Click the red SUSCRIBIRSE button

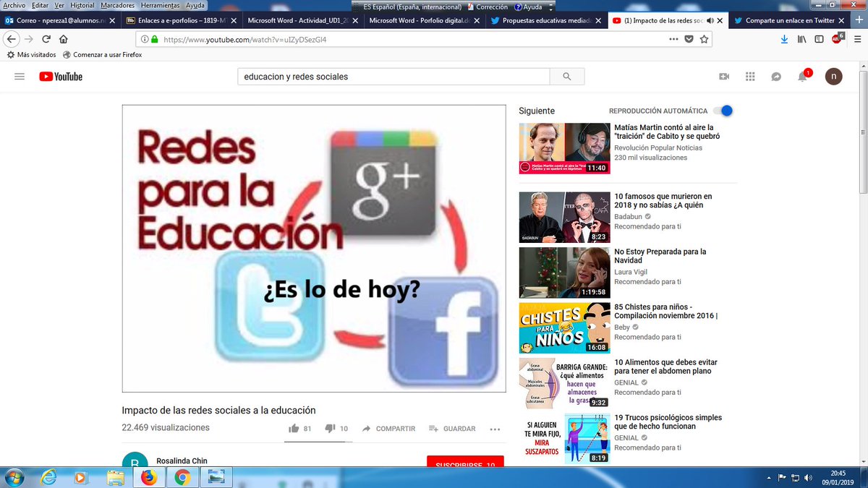point(465,461)
